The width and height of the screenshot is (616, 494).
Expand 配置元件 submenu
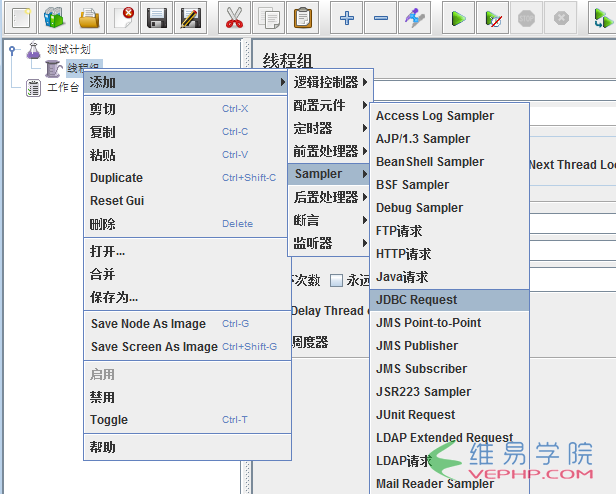[329, 105]
